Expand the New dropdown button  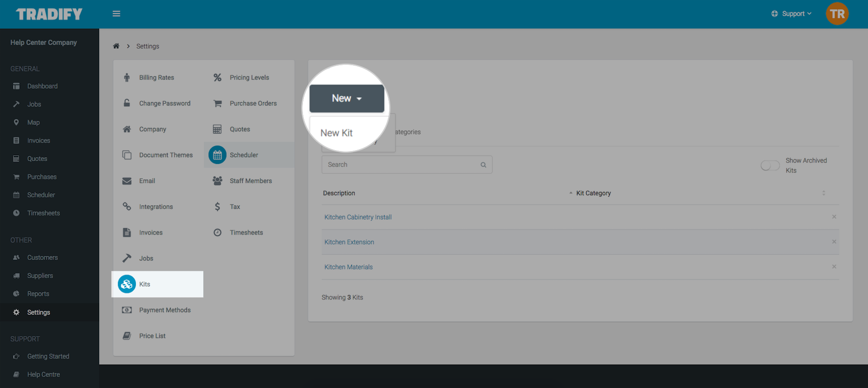(x=347, y=98)
